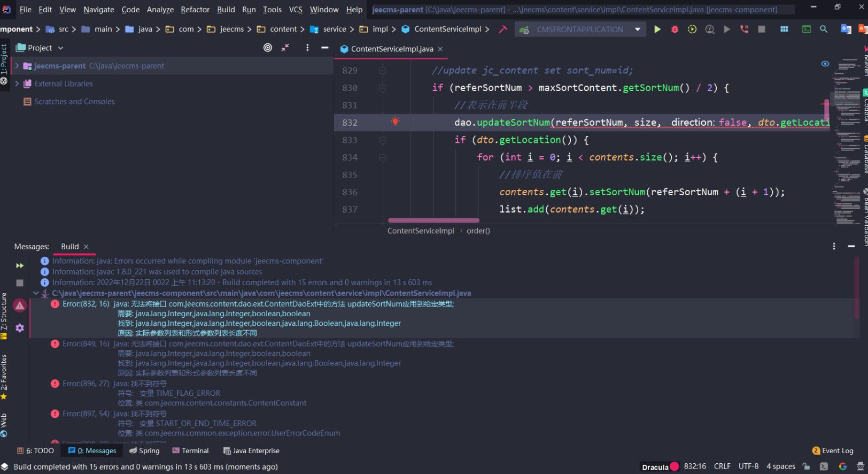The width and height of the screenshot is (868, 474).
Task: Toggle the warnings filter triangle button
Action: pos(20,305)
